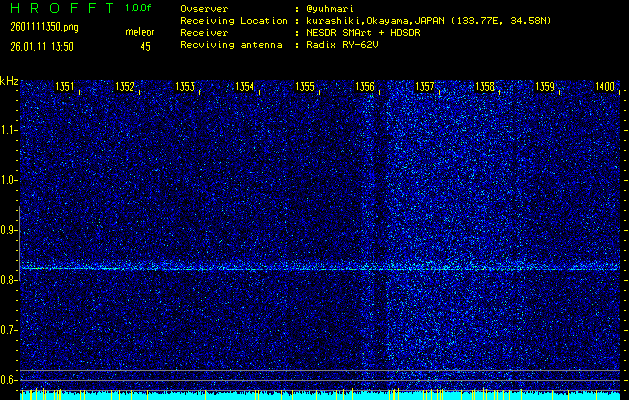This screenshot has width=629, height=400.
Task: Click the version label 1.00f
Action: click(138, 8)
